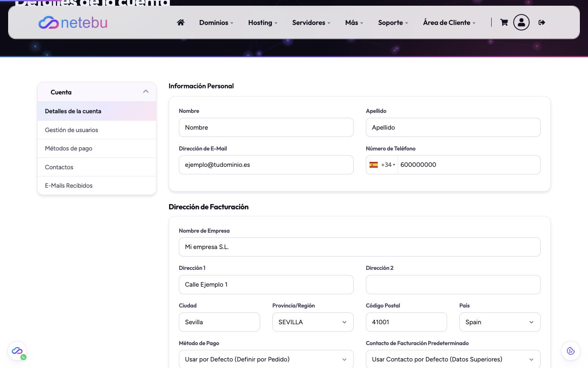Screen dimensions: 588x368
Task: Open the Provincia/Región SEVILLA dropdown
Action: (313, 322)
